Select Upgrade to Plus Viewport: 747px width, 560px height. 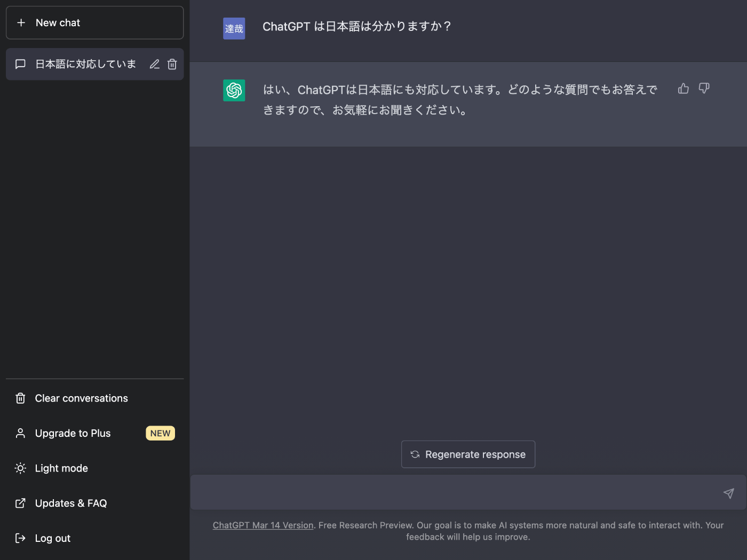coord(94,434)
